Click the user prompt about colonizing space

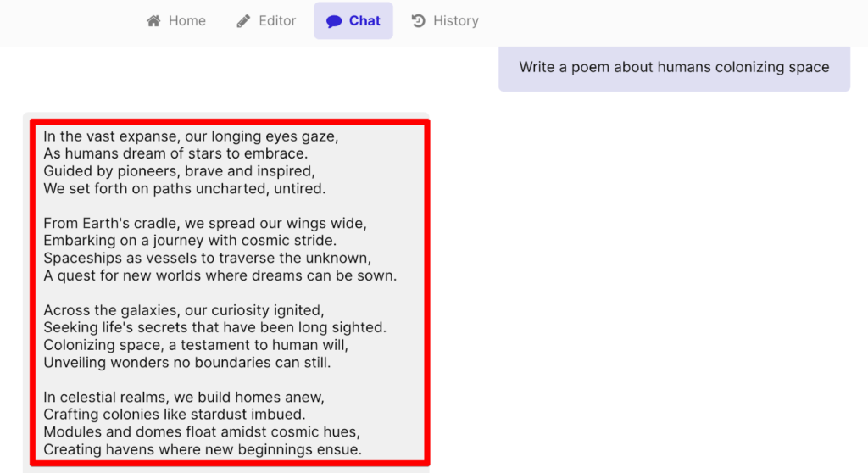pos(674,68)
